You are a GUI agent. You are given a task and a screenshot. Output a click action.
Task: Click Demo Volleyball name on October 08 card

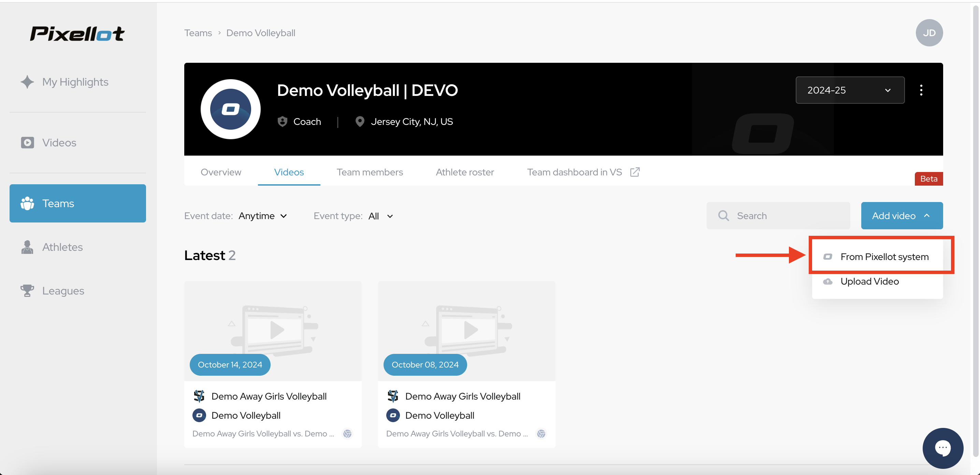click(439, 415)
